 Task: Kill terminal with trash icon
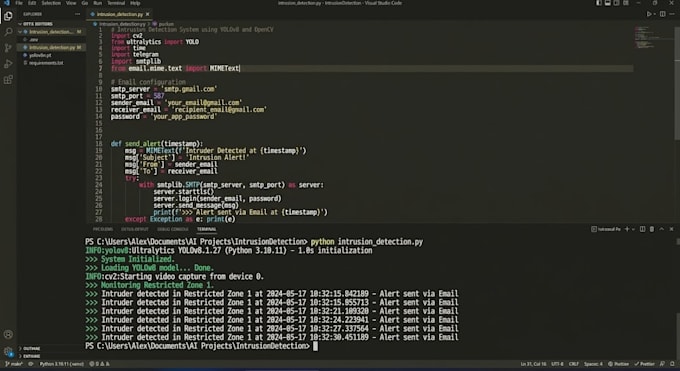652,229
